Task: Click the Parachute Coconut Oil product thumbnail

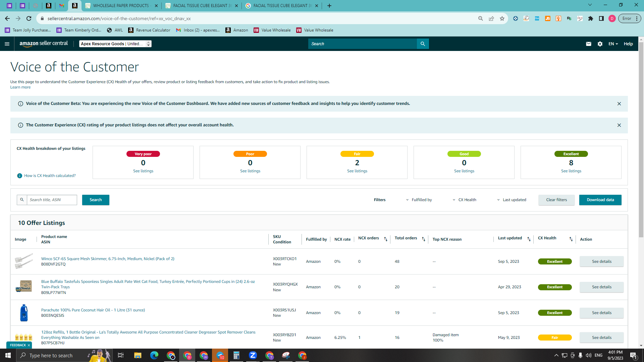Action: [24, 313]
